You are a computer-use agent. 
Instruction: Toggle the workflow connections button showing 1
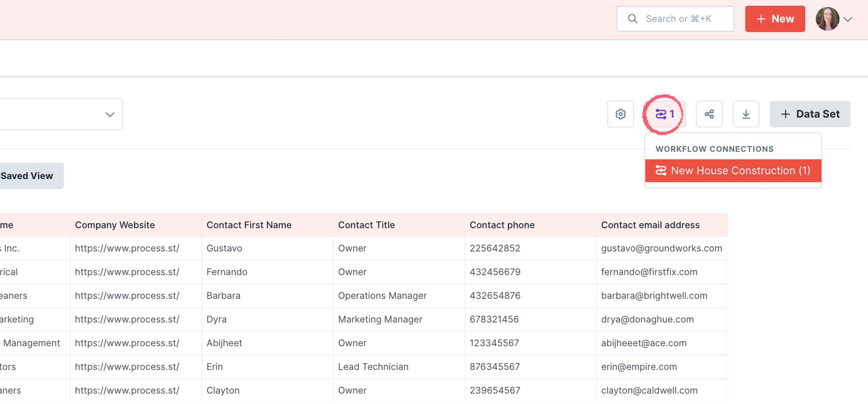pos(664,114)
